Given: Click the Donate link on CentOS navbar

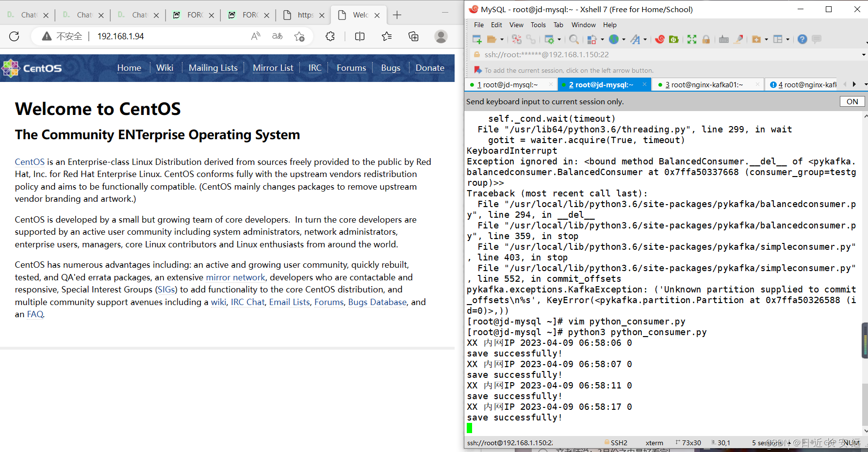Looking at the screenshot, I should pyautogui.click(x=430, y=68).
